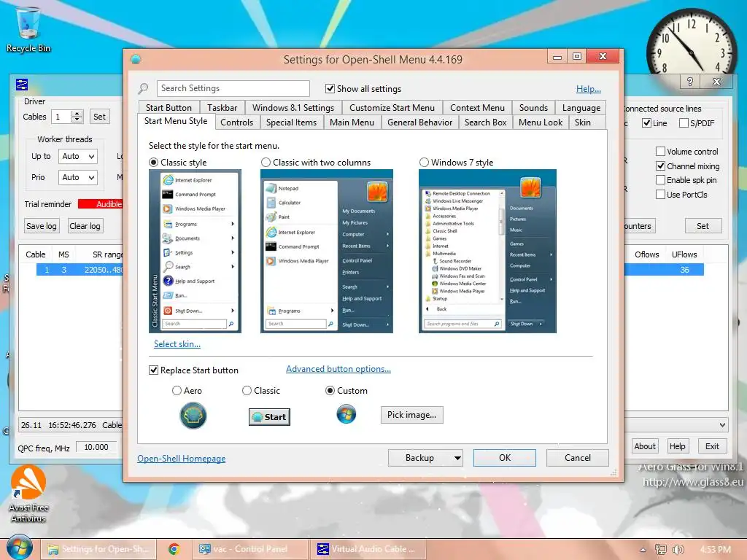Click Settings for Open-Shell taskbar item
Viewport: 747px width, 560px height.
[98, 549]
